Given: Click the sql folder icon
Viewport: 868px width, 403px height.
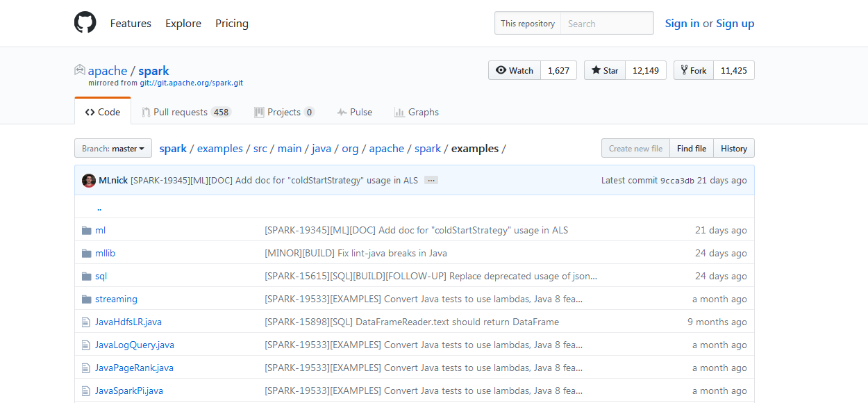Looking at the screenshot, I should (x=86, y=276).
